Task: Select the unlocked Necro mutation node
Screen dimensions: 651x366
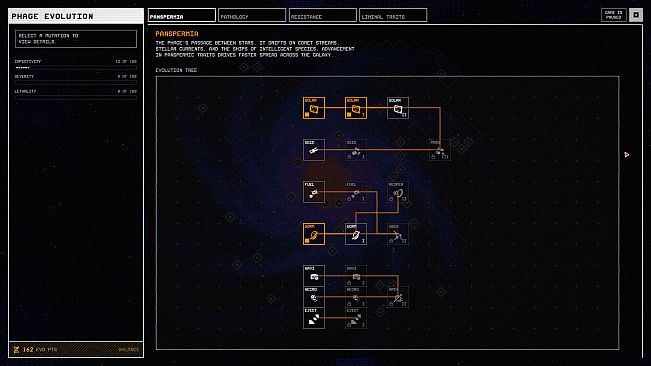Action: point(314,297)
